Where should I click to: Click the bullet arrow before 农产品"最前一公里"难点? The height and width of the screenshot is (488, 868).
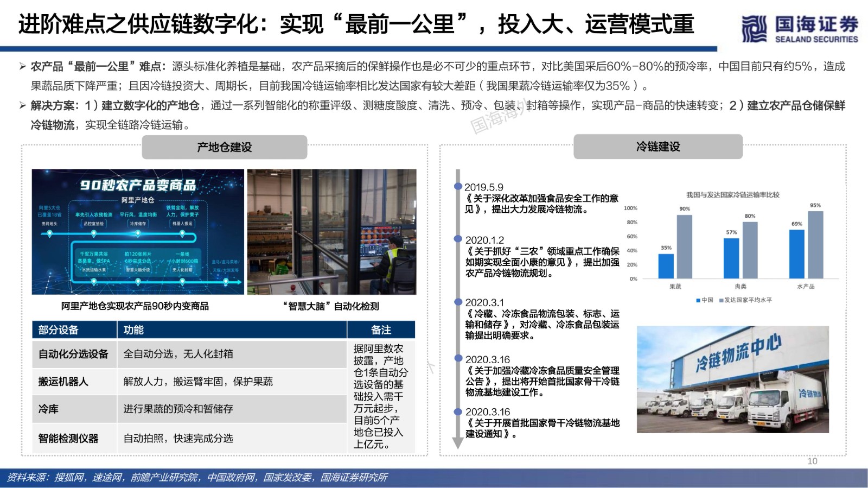click(x=23, y=66)
